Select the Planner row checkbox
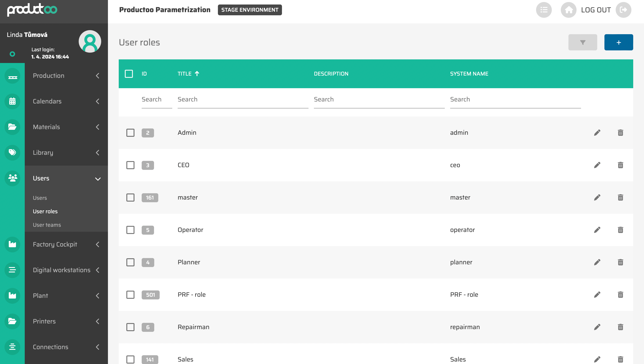 click(x=130, y=262)
